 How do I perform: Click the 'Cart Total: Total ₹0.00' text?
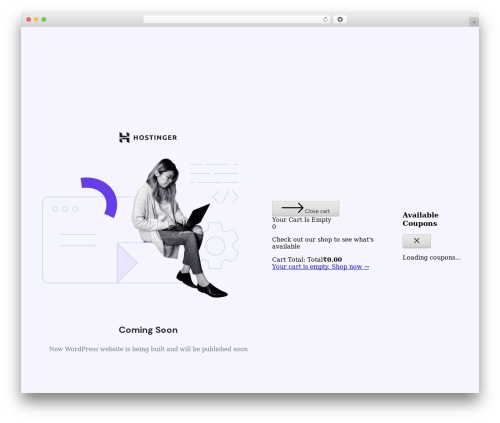[307, 259]
